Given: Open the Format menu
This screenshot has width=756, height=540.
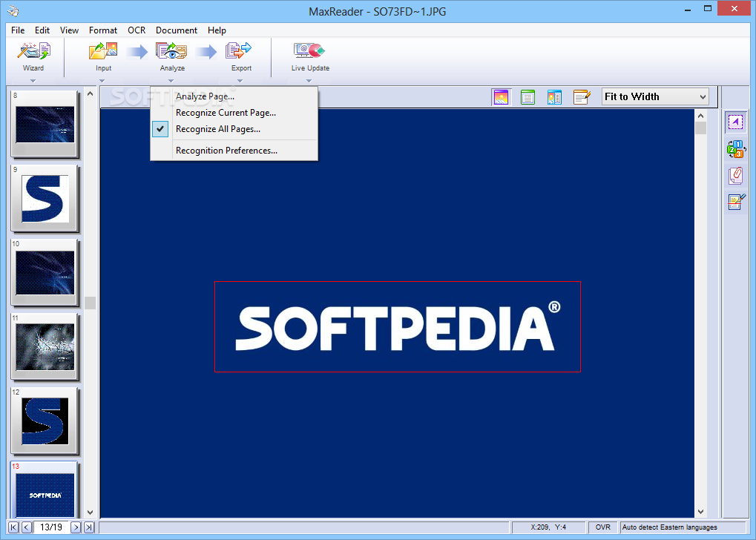Looking at the screenshot, I should coord(102,30).
